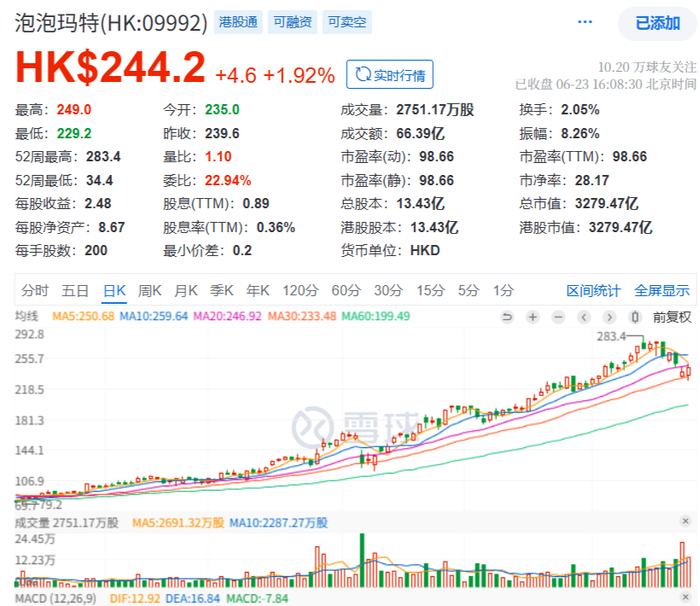Screen dimensions: 700x606
Task: Click the 可卖空 tag
Action: click(x=347, y=22)
